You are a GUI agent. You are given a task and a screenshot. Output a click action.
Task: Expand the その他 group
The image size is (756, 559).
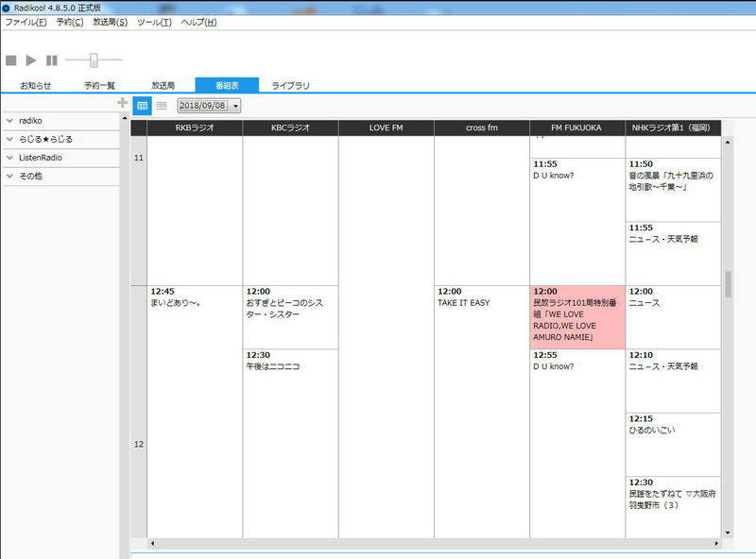tap(61, 177)
